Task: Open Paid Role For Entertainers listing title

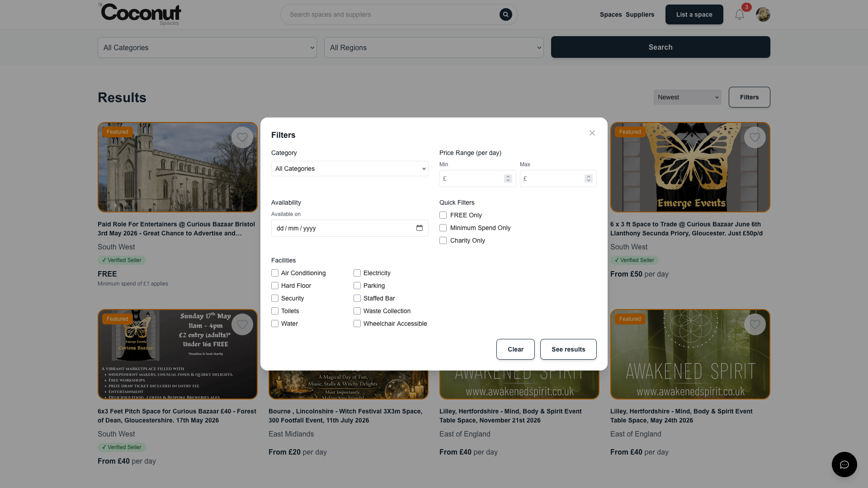Action: (x=176, y=229)
